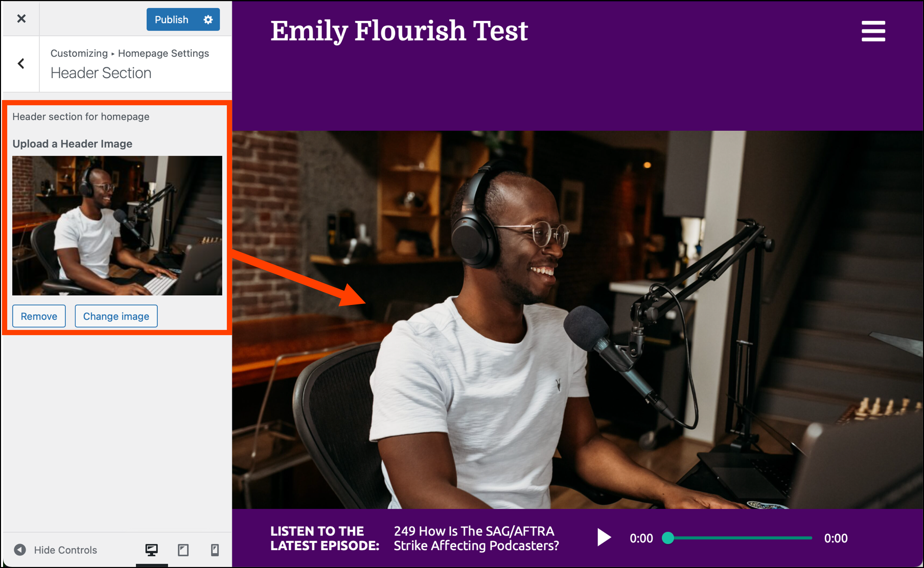Hide the Customizer controls panel
This screenshot has width=924, height=568.
click(x=55, y=550)
